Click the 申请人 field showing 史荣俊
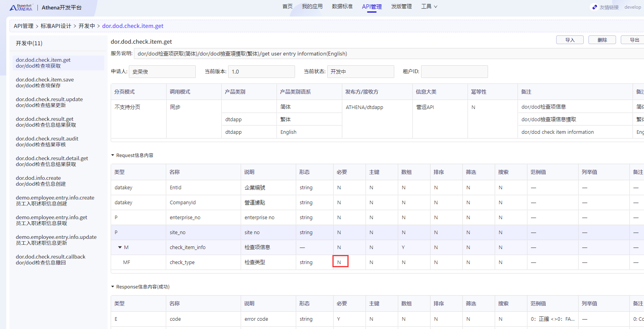Image resolution: width=644 pixels, height=329 pixels. point(162,72)
